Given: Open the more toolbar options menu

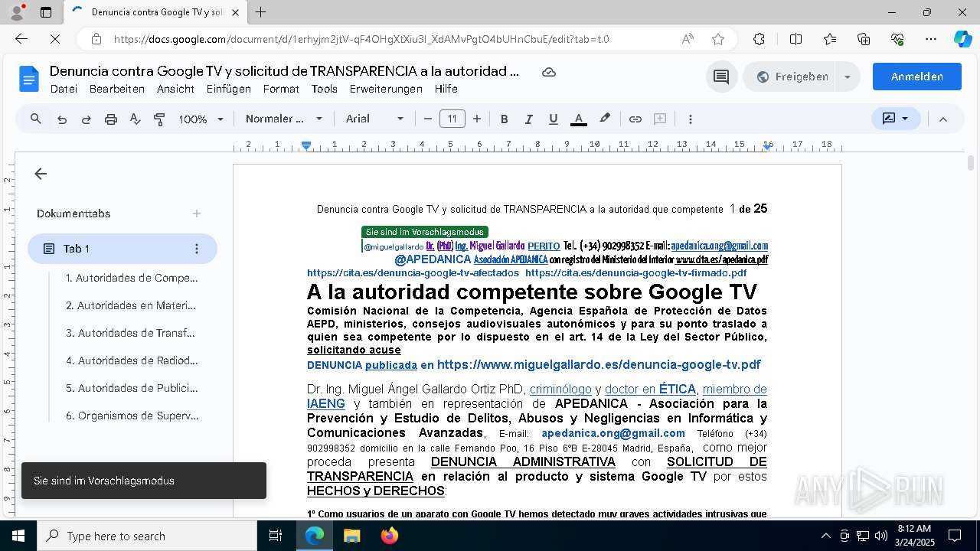Looking at the screenshot, I should (691, 119).
